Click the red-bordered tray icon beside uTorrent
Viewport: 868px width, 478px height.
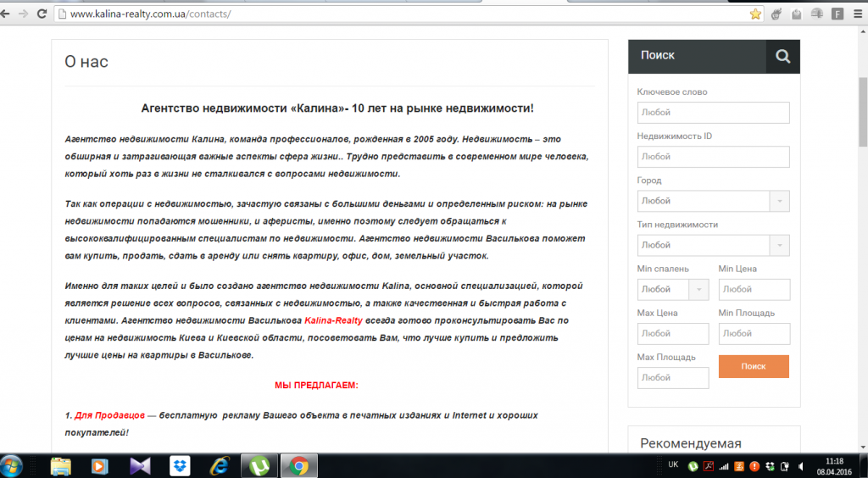709,466
